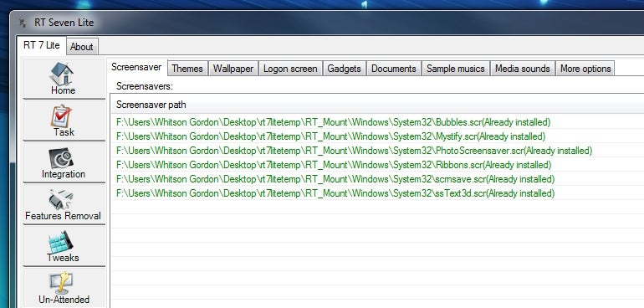Viewport: 644px width, 308px height.
Task: Select the Screensaver tab
Action: (137, 68)
